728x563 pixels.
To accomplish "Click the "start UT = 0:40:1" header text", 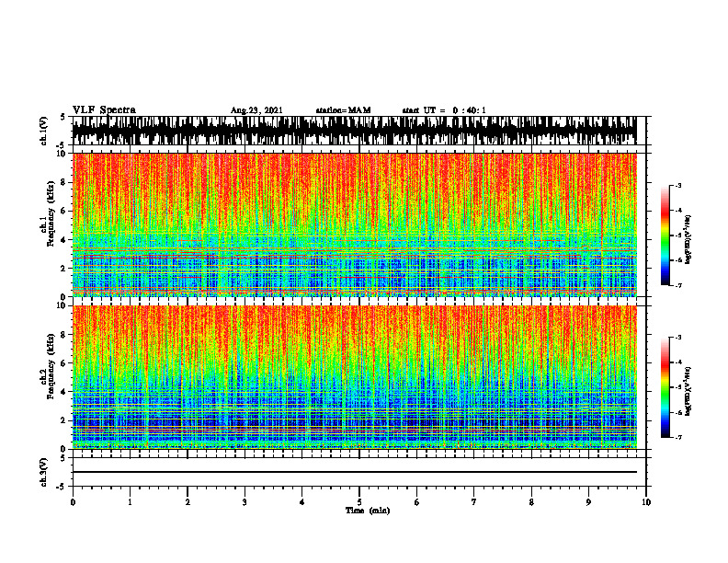I will pos(444,110).
